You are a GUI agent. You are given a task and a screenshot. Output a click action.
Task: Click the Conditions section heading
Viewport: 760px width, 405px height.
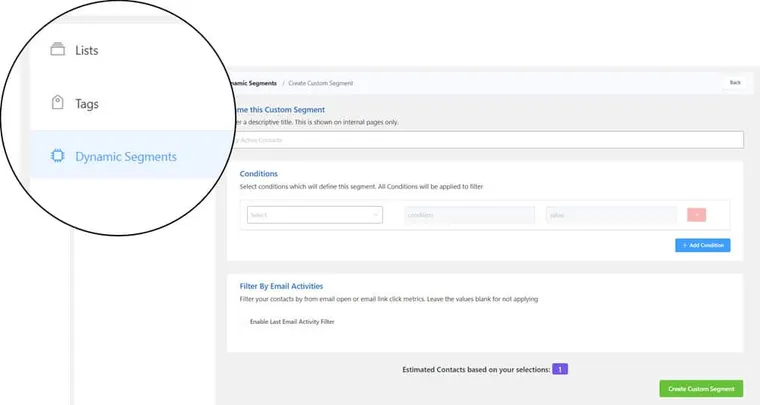tap(258, 173)
